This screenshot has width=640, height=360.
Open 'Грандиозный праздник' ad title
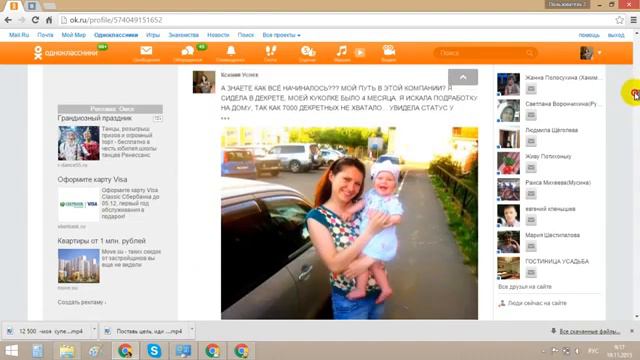95,118
